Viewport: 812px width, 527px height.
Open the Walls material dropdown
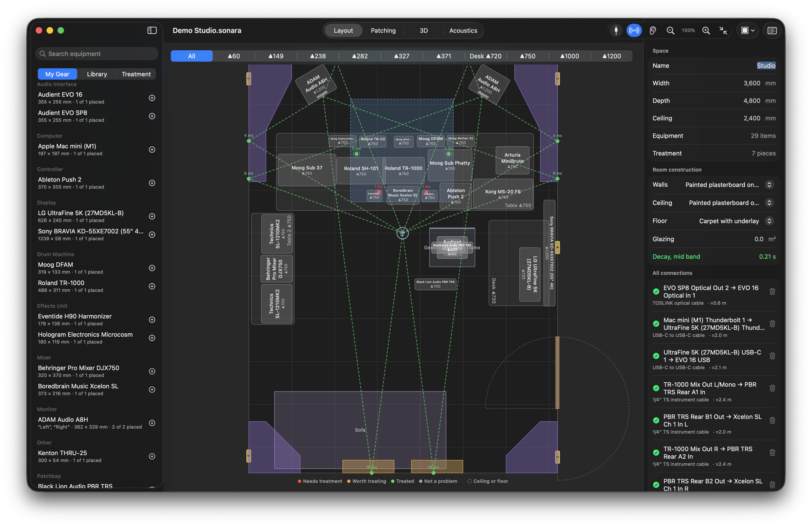click(x=769, y=185)
